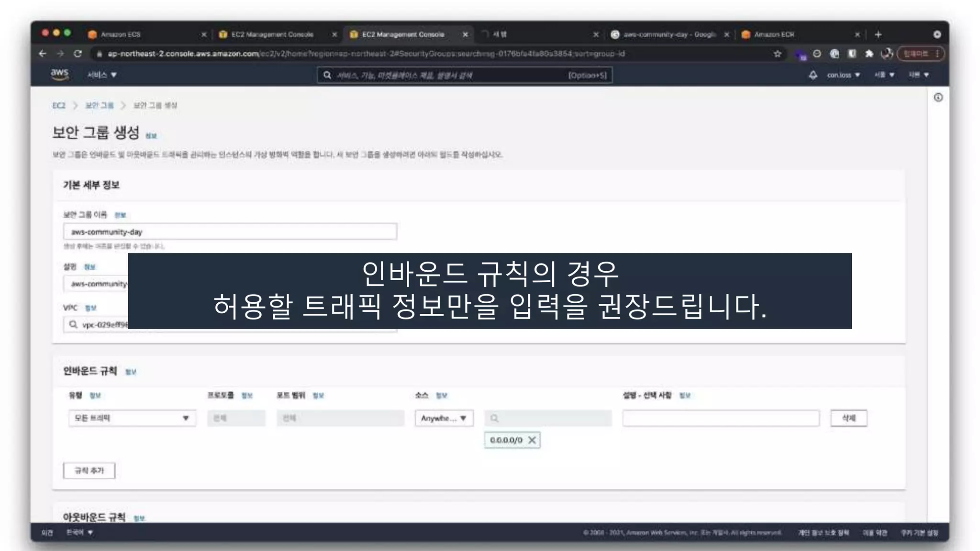980x551 pixels.
Task: Click the Chrome menu icon at tab bar end
Action: click(x=937, y=34)
